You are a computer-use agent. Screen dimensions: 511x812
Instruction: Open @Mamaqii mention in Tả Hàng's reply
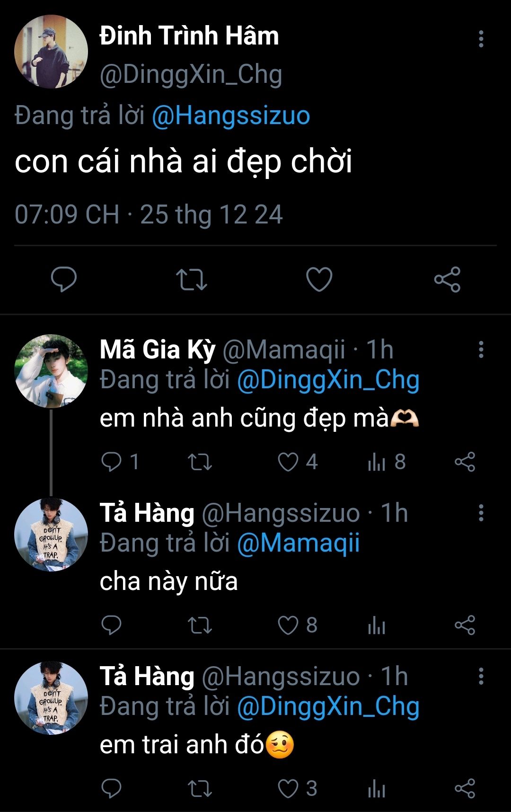coord(298,543)
